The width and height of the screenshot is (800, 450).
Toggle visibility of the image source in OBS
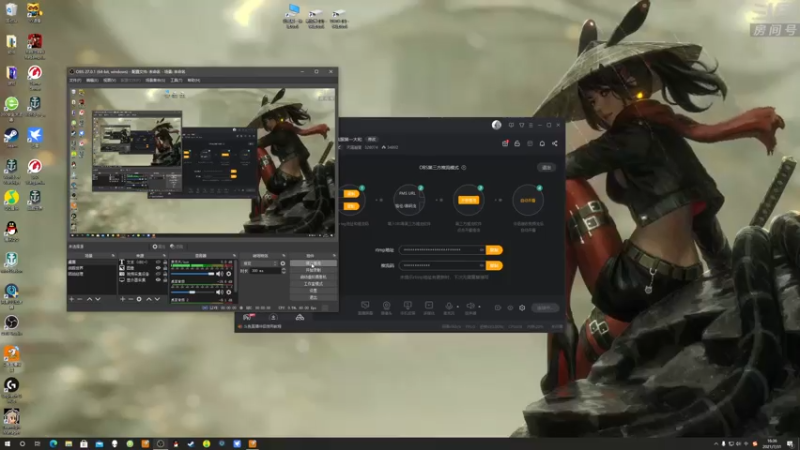click(158, 268)
